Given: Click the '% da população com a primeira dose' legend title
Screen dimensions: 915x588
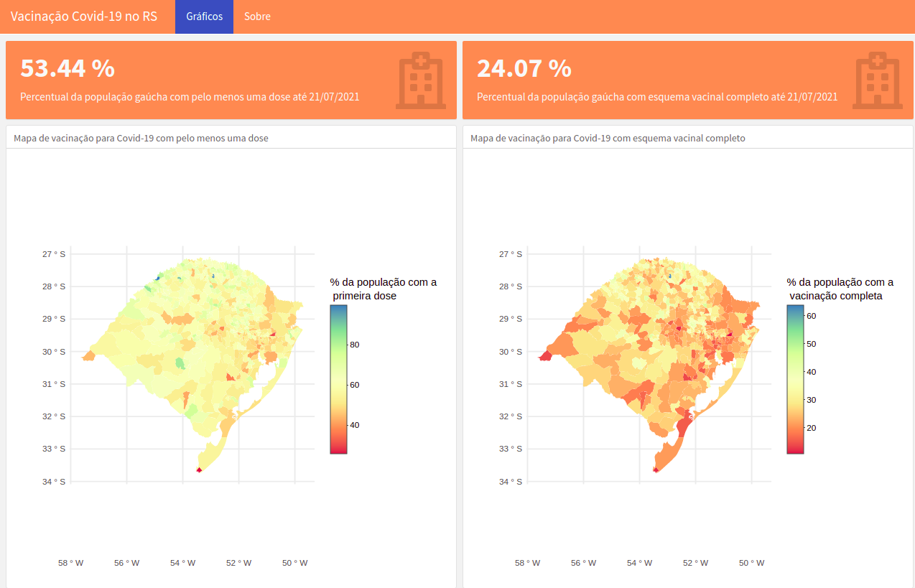Looking at the screenshot, I should (x=383, y=289).
